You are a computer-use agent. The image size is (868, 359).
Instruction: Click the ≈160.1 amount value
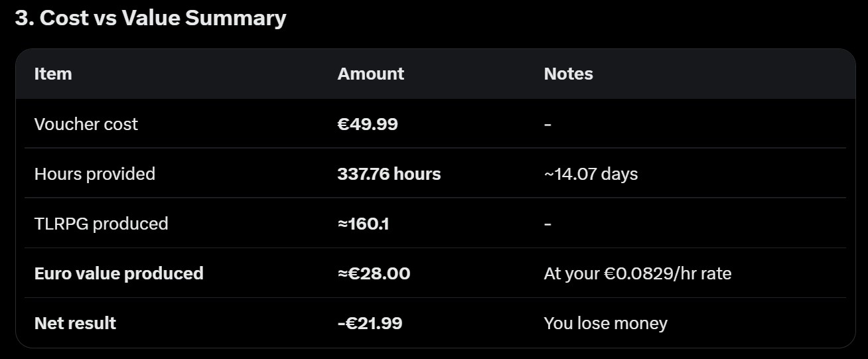[x=363, y=224]
